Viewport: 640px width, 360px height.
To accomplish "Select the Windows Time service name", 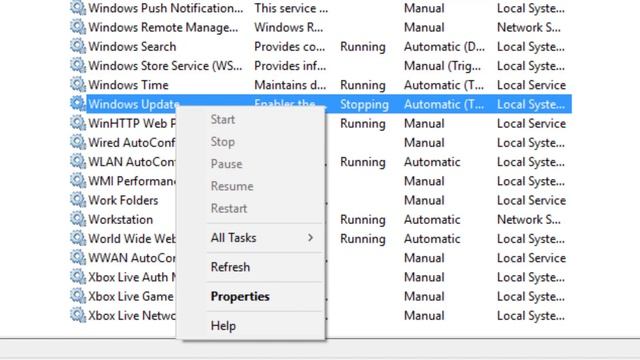I will 129,85.
